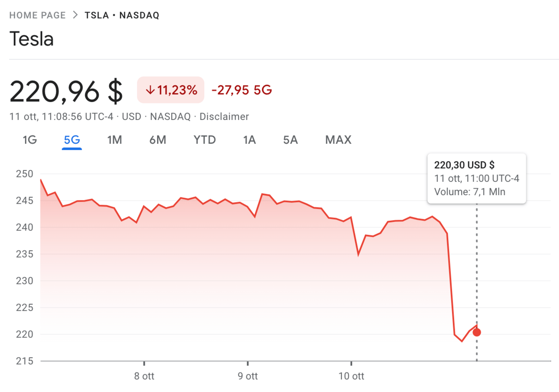Go to HOME PAGE breadcrumb link
The image size is (559, 392).
[38, 15]
